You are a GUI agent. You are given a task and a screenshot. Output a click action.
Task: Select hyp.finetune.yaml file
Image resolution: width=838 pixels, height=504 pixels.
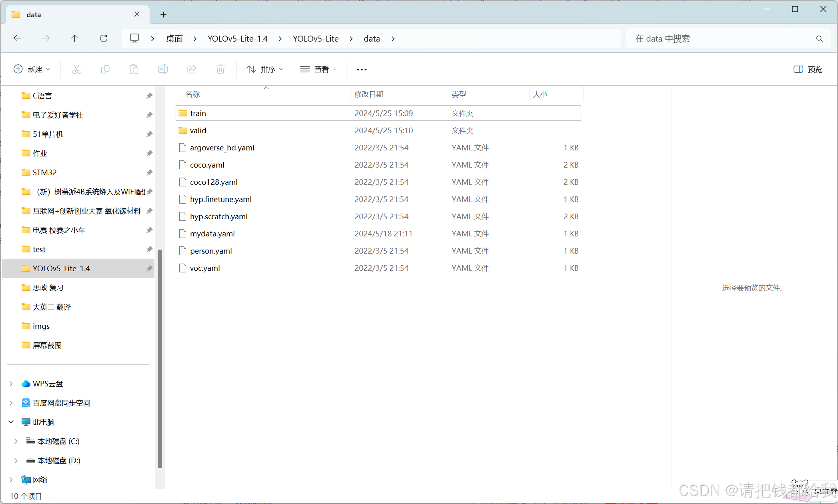point(378,199)
